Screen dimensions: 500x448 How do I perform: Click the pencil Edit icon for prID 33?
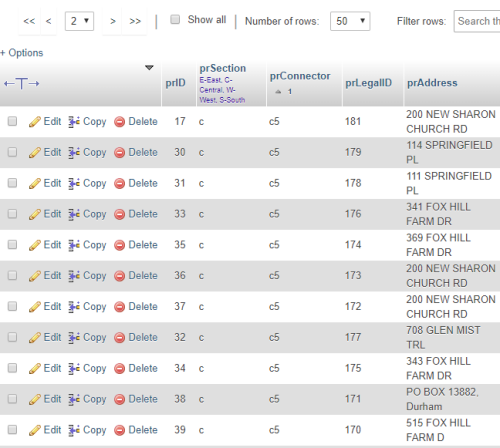[x=35, y=214]
